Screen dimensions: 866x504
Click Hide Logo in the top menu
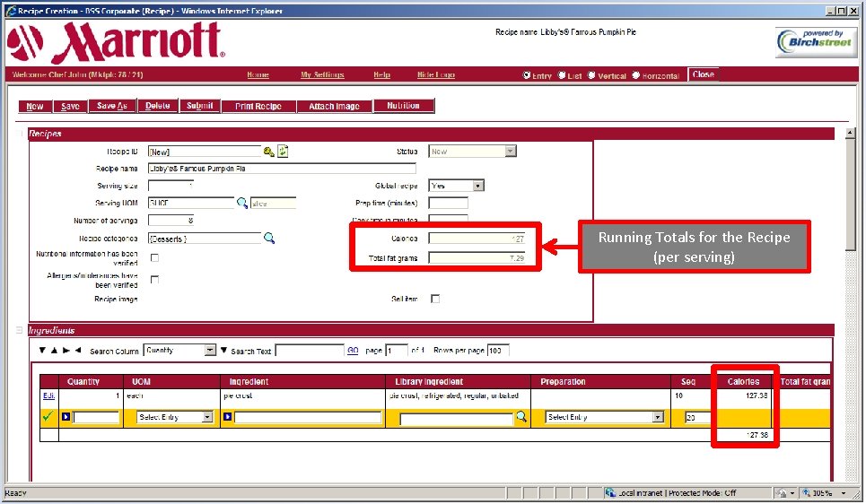click(436, 74)
